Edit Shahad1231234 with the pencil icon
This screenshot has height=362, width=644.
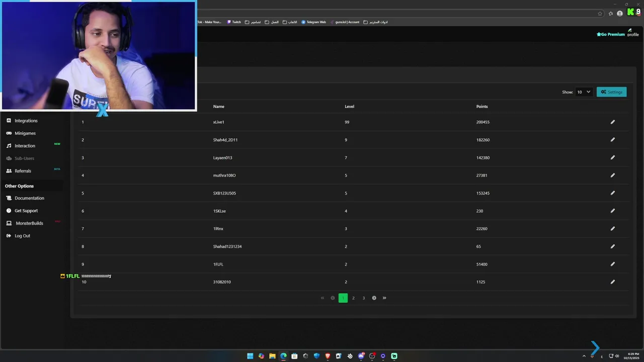(x=612, y=246)
